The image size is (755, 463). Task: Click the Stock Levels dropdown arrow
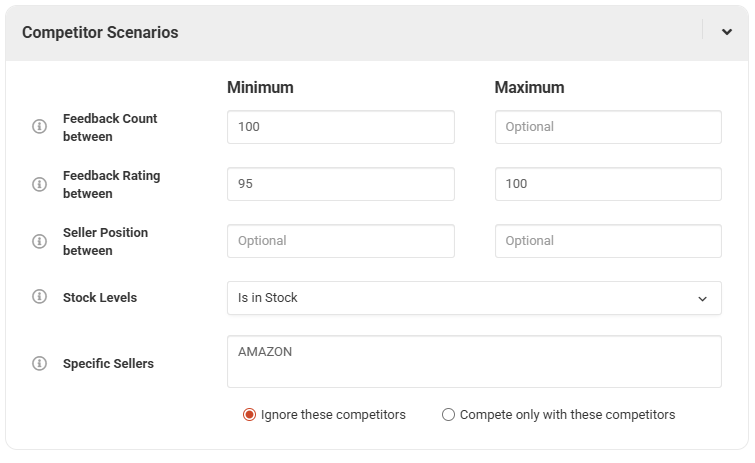[702, 298]
